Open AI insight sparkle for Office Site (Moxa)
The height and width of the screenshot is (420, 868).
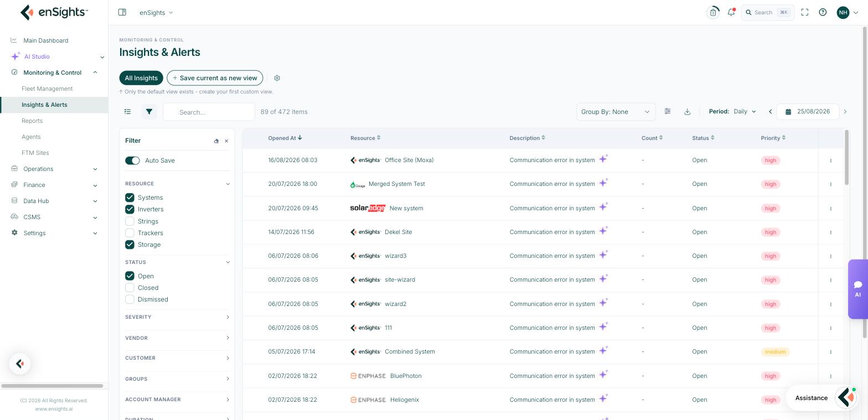pyautogui.click(x=603, y=159)
